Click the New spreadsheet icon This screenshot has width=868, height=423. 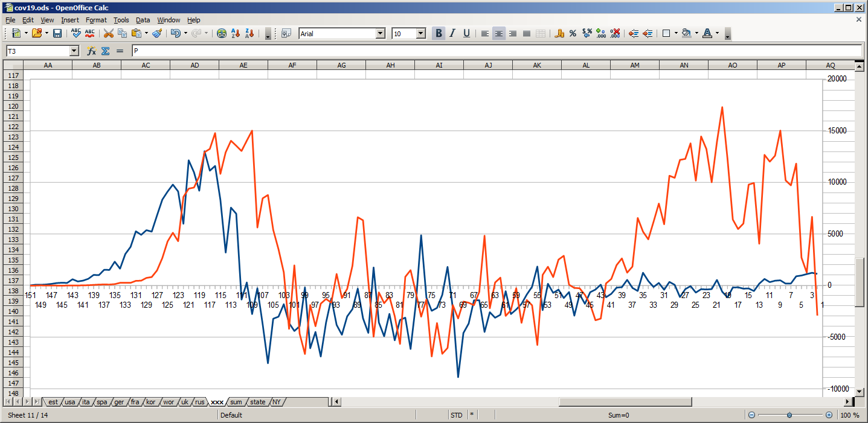(x=16, y=33)
